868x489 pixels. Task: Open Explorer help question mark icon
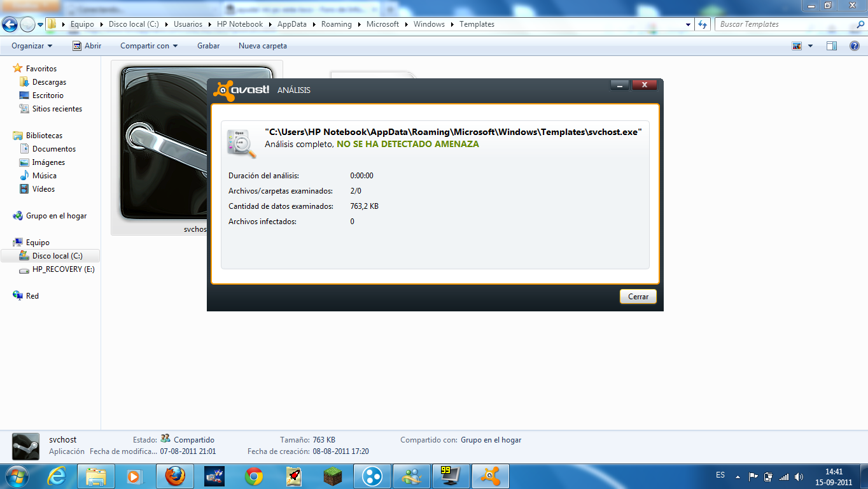click(x=855, y=46)
